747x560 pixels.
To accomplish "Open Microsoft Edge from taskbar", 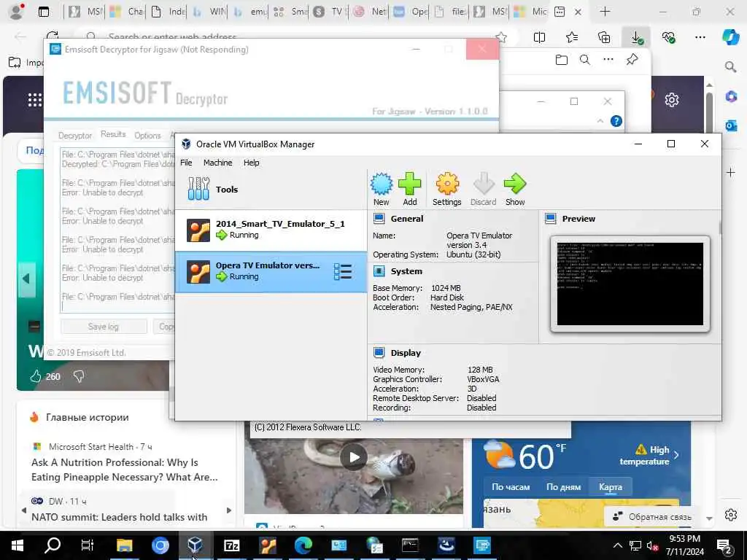I will tap(303, 545).
